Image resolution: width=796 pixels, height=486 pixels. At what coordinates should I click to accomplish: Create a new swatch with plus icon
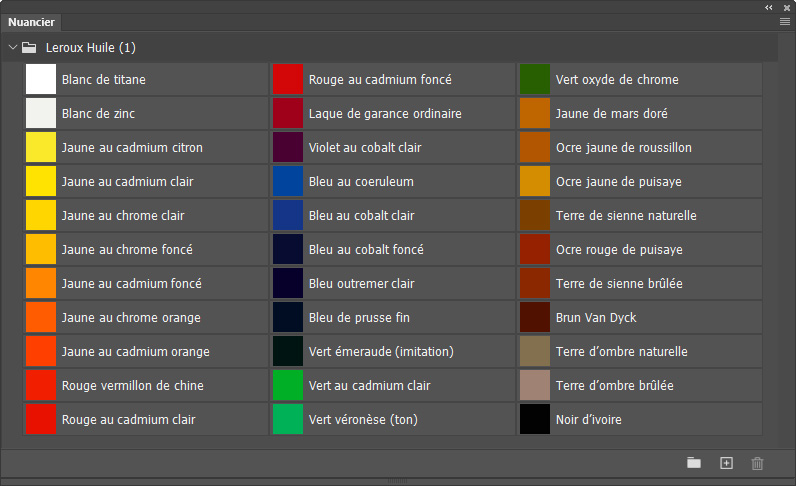pos(726,463)
